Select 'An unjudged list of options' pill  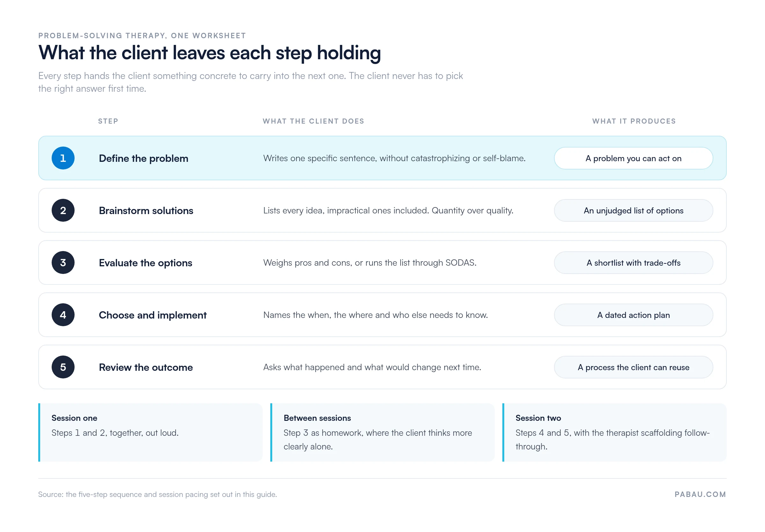(x=633, y=210)
